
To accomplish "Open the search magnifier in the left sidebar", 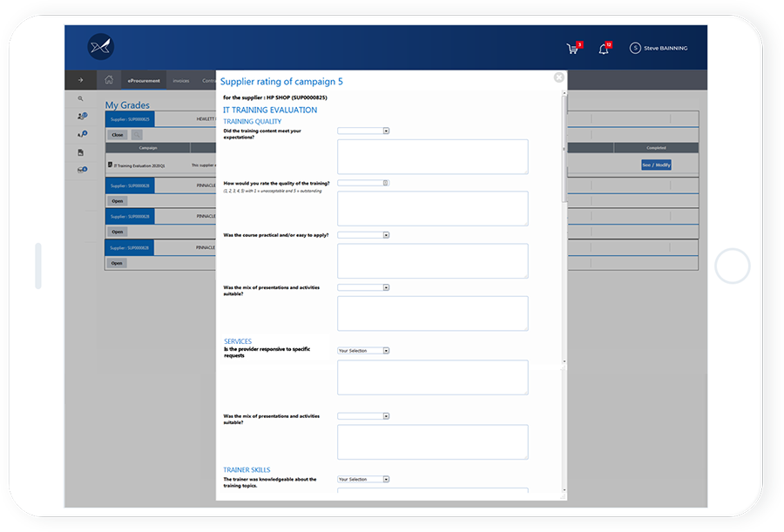I will [x=79, y=98].
